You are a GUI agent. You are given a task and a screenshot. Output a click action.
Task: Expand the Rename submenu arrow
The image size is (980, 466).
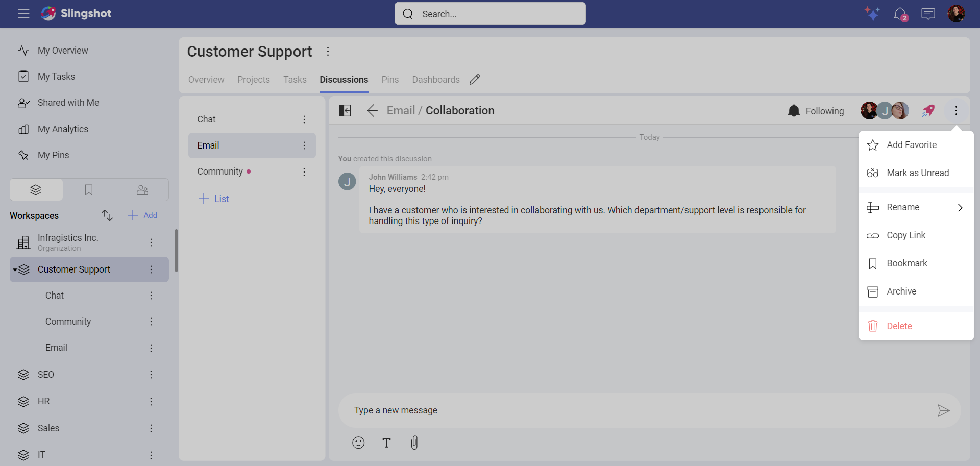960,207
